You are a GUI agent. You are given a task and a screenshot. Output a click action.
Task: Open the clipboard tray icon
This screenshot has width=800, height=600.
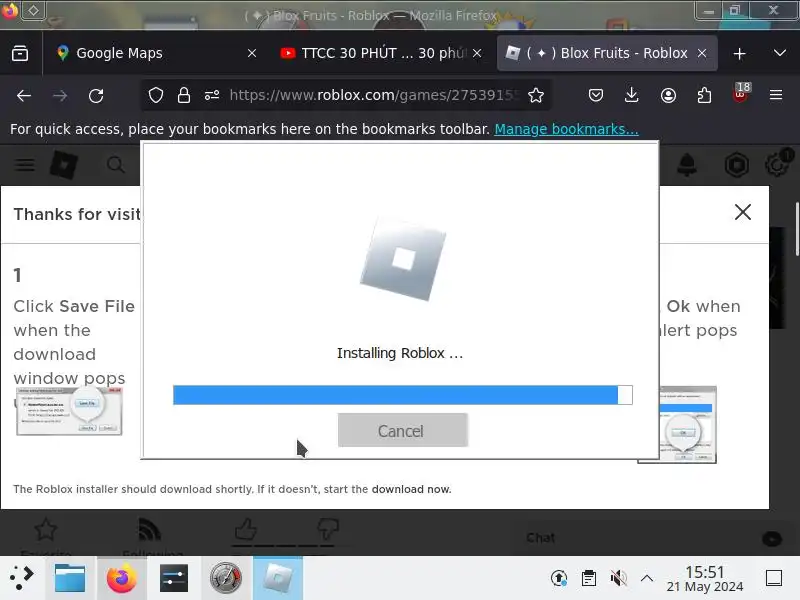point(588,578)
